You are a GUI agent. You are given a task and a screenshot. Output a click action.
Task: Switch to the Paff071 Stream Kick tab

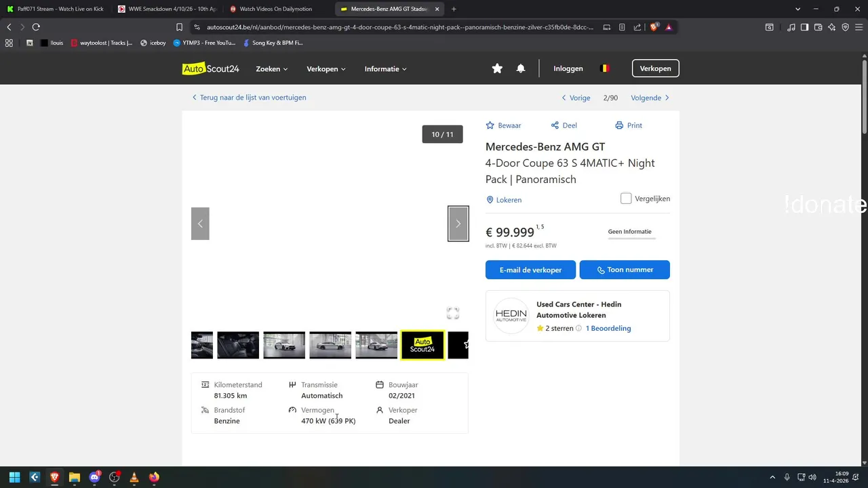pos(56,9)
